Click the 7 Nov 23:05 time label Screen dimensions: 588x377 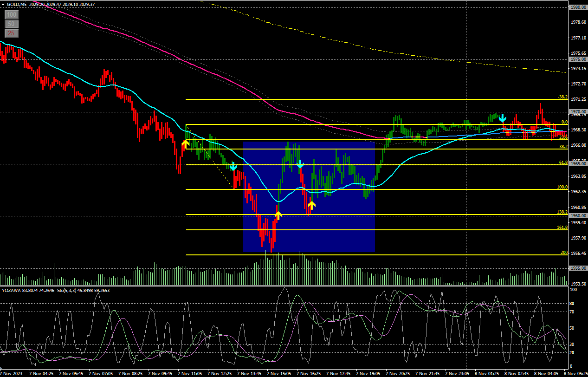(458, 373)
